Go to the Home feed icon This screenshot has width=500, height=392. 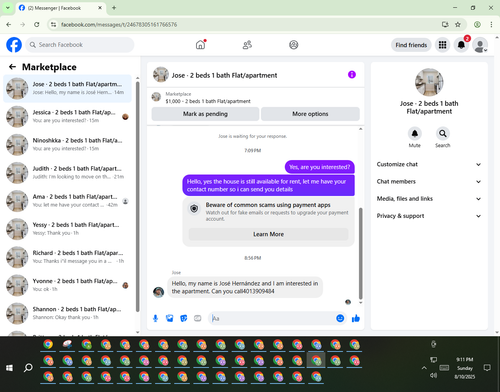pyautogui.click(x=200, y=45)
